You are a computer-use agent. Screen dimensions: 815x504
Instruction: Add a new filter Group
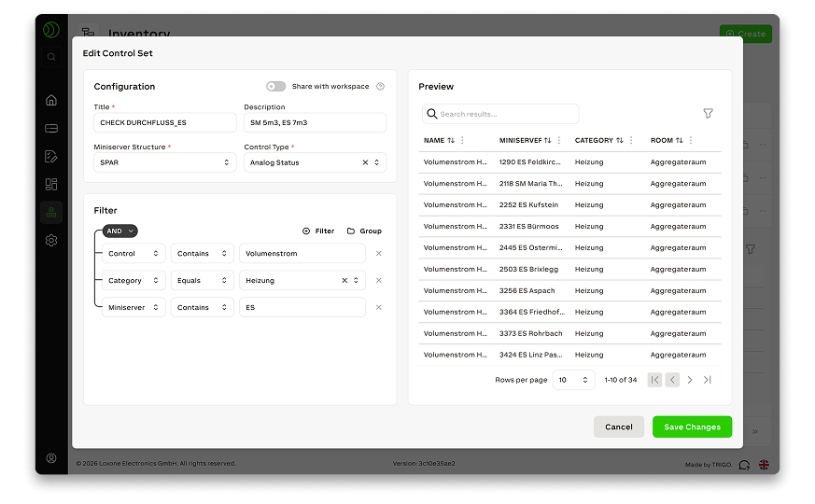364,231
